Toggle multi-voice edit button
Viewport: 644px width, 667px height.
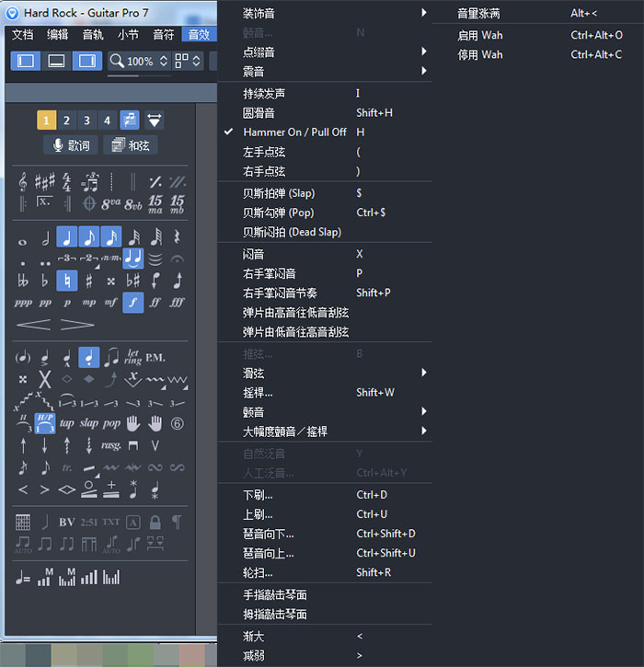130,121
